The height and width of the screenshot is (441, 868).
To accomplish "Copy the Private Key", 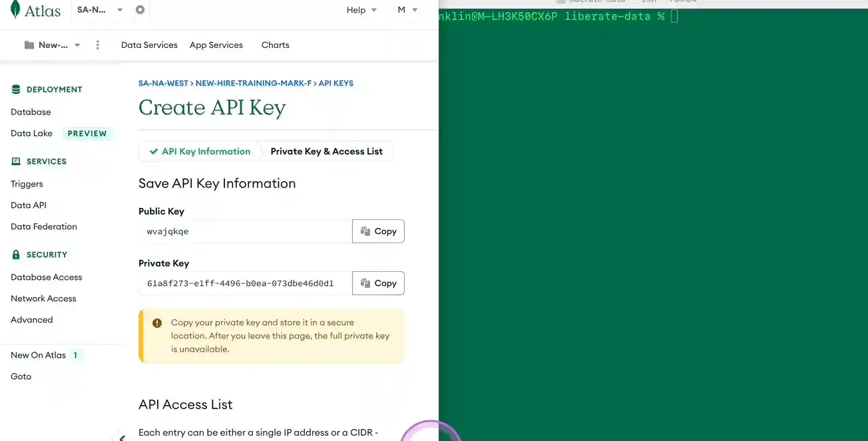I will [x=378, y=283].
